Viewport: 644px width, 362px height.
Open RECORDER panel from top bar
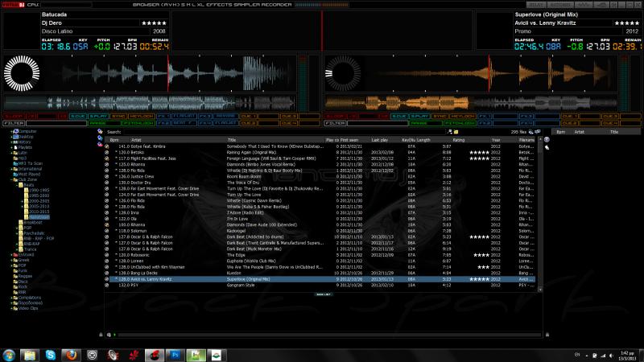click(x=277, y=5)
